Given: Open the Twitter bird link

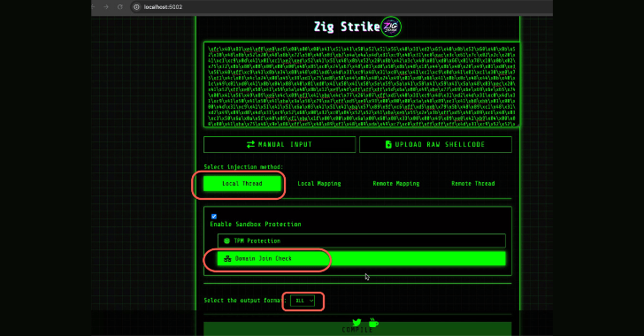Looking at the screenshot, I should pyautogui.click(x=356, y=323).
